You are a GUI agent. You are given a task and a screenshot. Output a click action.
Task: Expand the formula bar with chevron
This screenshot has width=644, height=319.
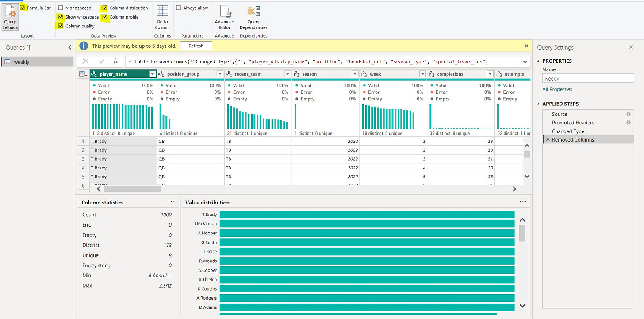pos(525,61)
